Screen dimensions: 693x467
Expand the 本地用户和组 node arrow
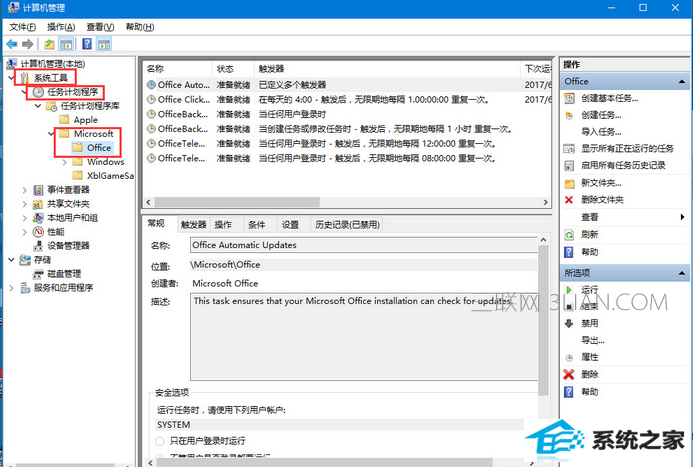pos(25,218)
